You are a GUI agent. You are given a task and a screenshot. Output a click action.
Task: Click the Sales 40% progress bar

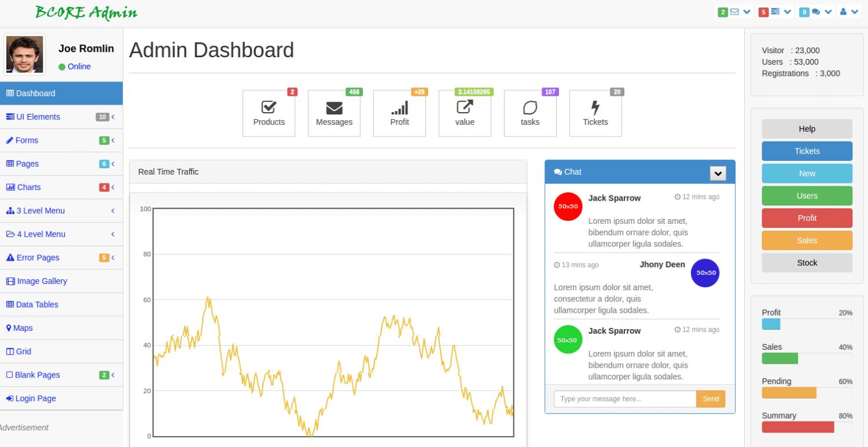coord(807,359)
